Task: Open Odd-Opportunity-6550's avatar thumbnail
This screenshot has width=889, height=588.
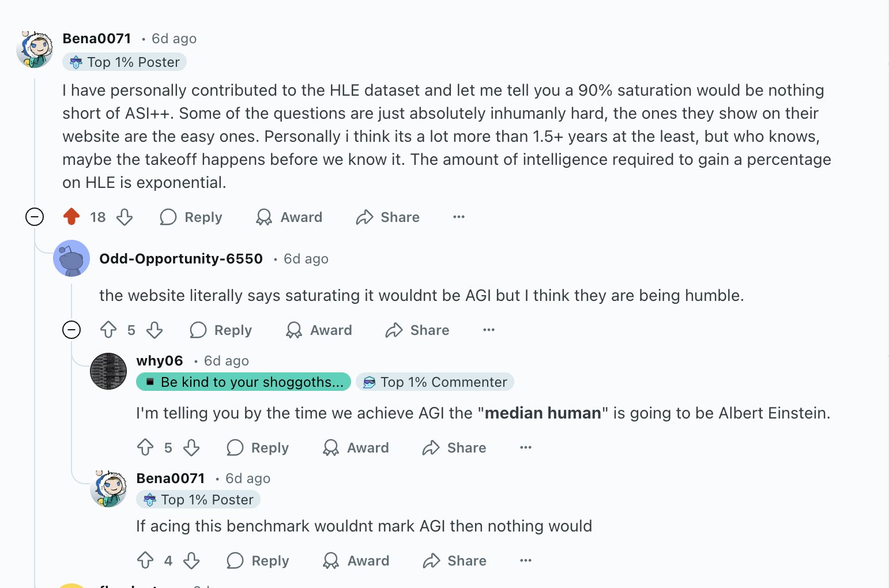Action: [x=71, y=258]
